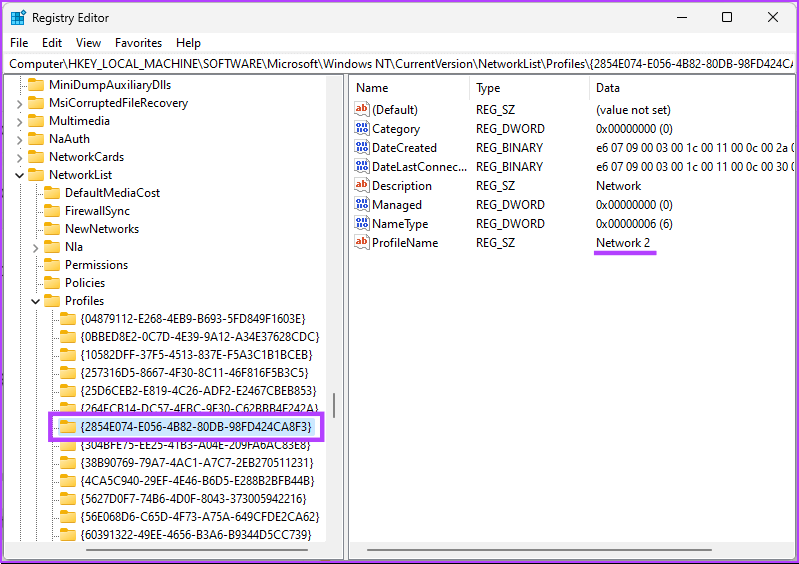Image resolution: width=799 pixels, height=564 pixels.
Task: Expand the Nla key
Action: (x=36, y=248)
